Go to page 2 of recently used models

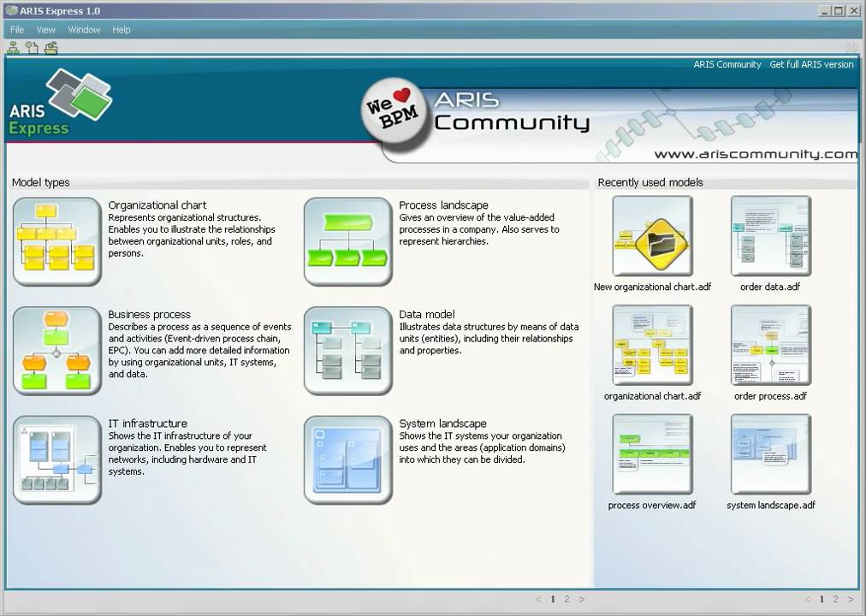[836, 600]
